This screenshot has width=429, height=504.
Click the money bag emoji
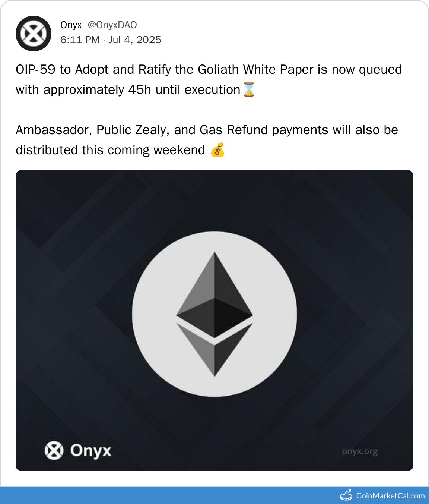coord(217,150)
